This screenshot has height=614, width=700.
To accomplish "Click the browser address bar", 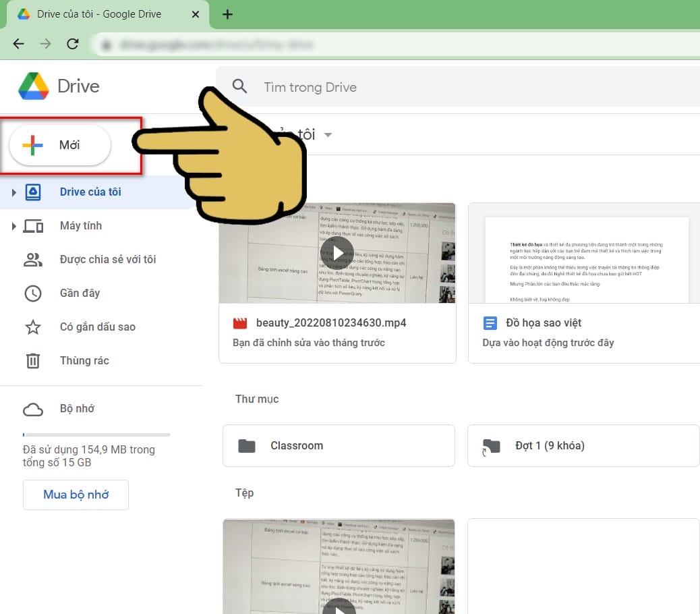I will click(396, 45).
